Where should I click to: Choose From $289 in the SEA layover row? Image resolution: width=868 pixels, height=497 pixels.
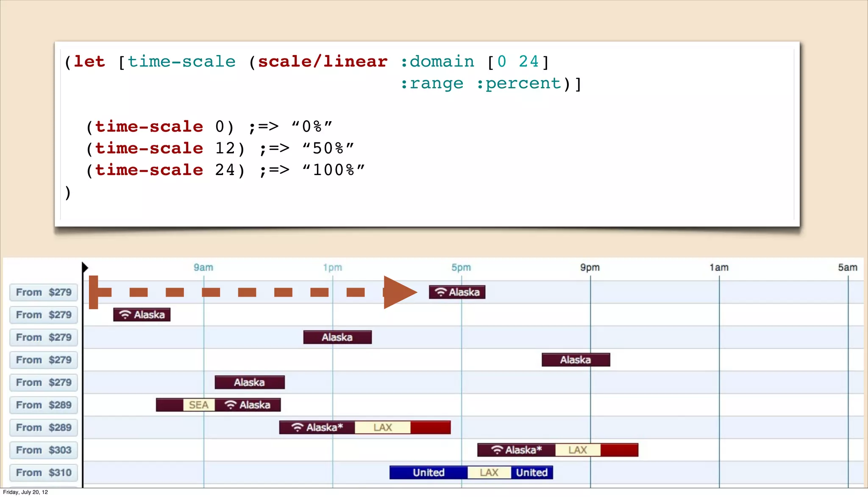point(44,405)
